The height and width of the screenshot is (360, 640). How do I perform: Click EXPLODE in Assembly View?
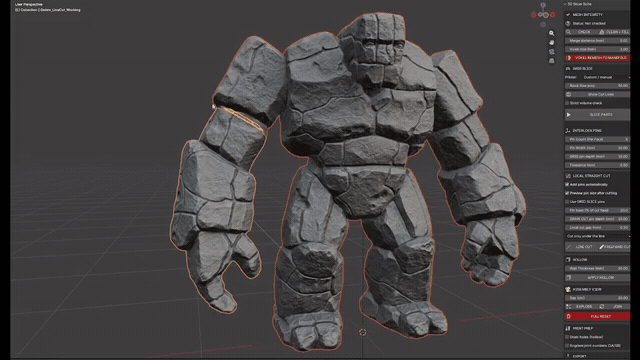[x=580, y=307]
